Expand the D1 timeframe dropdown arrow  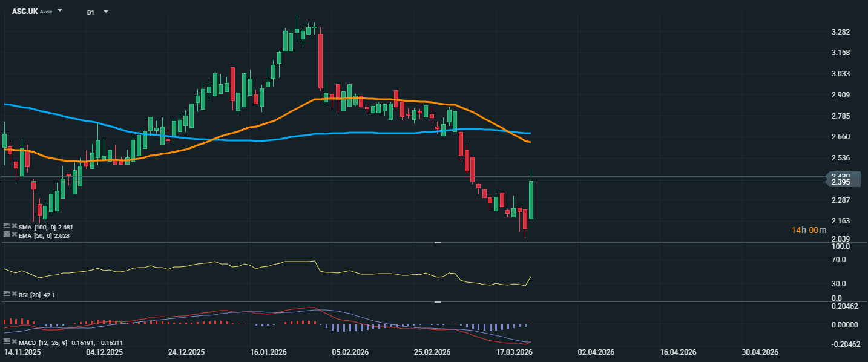coord(106,12)
